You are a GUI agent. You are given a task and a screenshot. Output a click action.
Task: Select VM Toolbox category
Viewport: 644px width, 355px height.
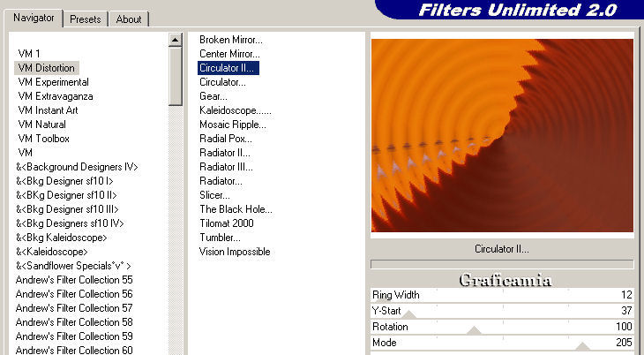coord(43,139)
